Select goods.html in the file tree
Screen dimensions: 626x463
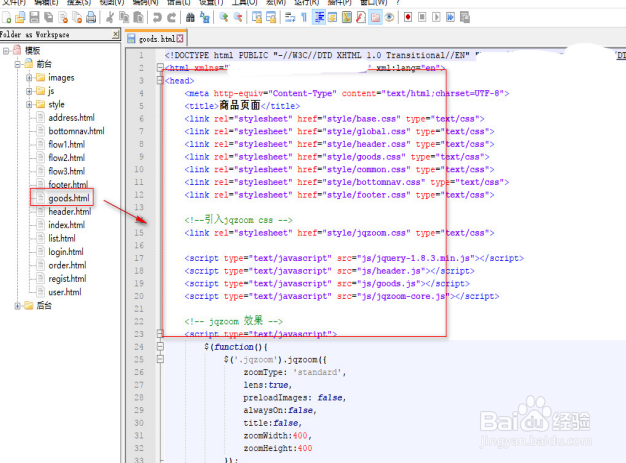tap(69, 198)
